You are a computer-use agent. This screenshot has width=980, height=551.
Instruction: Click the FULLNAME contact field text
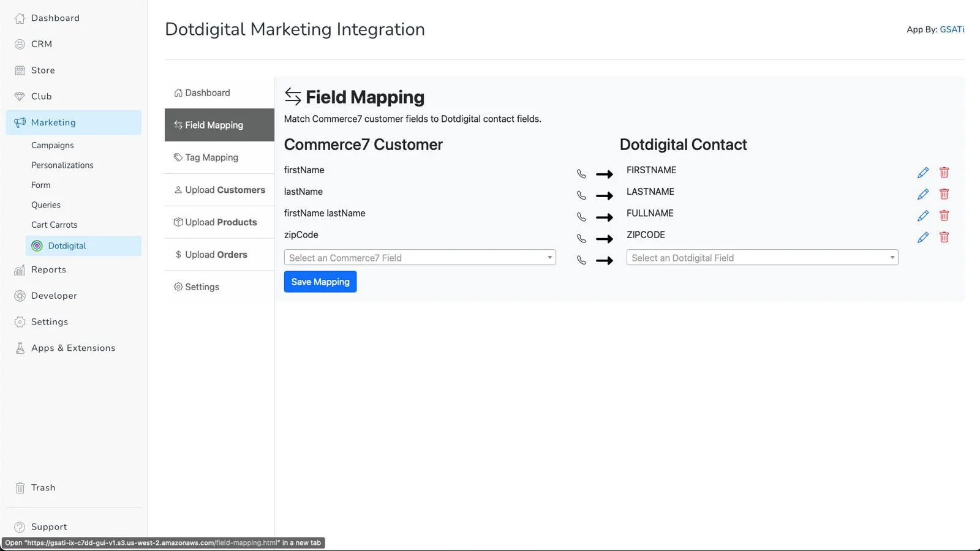tap(650, 213)
